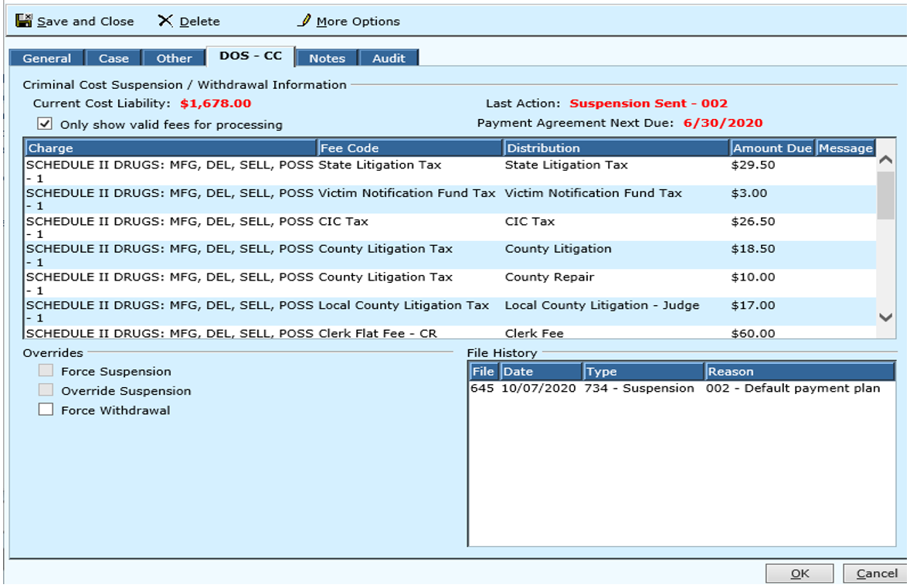Screen dimensions: 910x588
Task: Toggle the Override Suspension checkbox
Action: point(46,389)
